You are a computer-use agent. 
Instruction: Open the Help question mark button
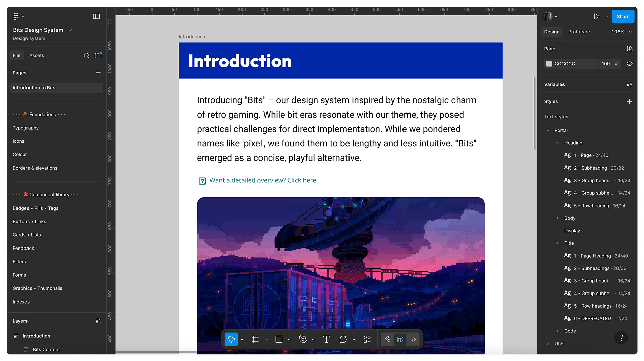(621, 338)
